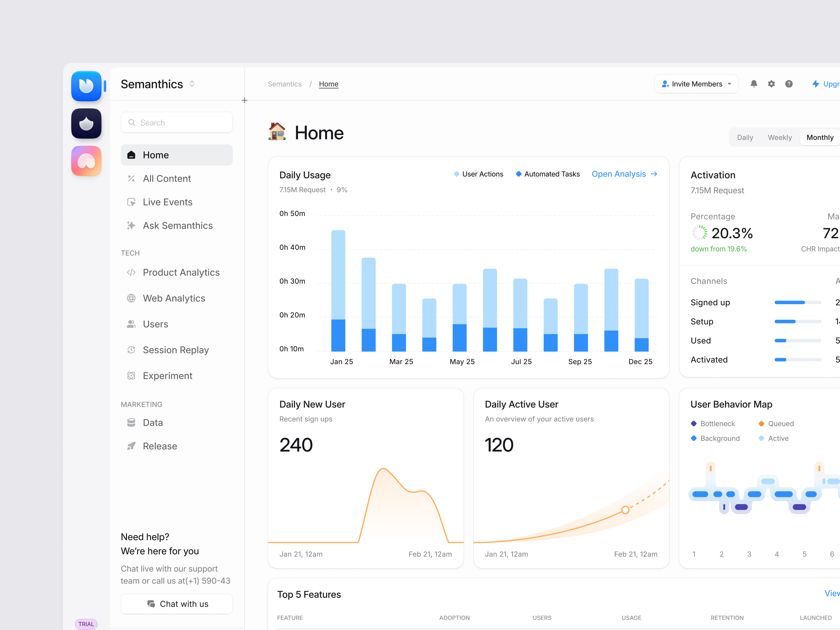Toggle Automated Tasks legend series
This screenshot has height=630, width=840.
click(548, 174)
